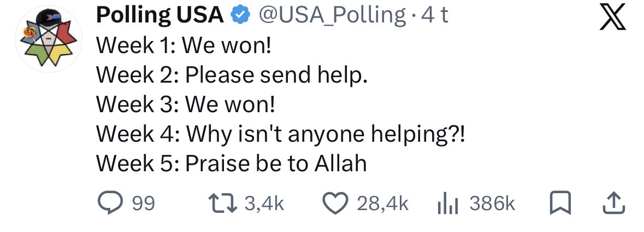Repost the tweet using the arrows icon
The width and height of the screenshot is (644, 232).
click(x=224, y=204)
